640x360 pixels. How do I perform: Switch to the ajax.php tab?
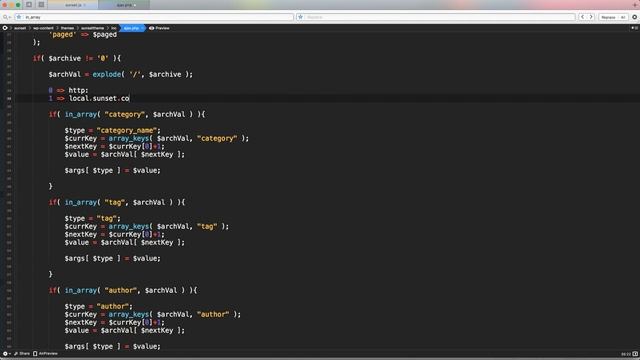[x=124, y=5]
